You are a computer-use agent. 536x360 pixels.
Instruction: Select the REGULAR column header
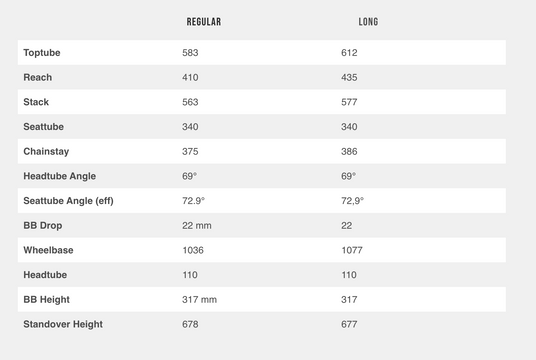tap(204, 22)
